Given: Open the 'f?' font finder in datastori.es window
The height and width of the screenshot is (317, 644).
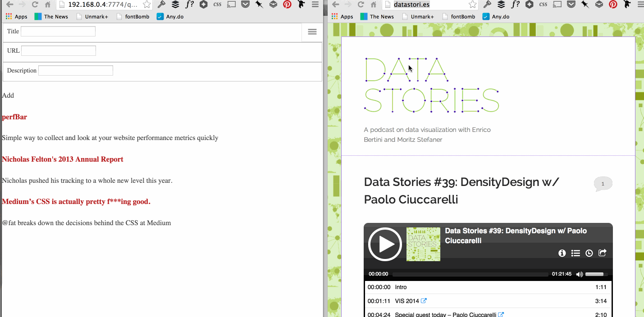Looking at the screenshot, I should click(515, 5).
